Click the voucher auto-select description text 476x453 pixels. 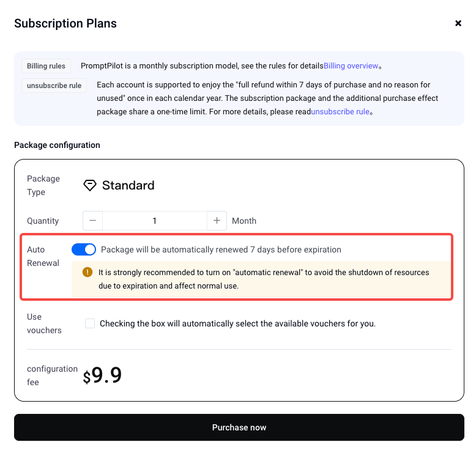click(237, 323)
